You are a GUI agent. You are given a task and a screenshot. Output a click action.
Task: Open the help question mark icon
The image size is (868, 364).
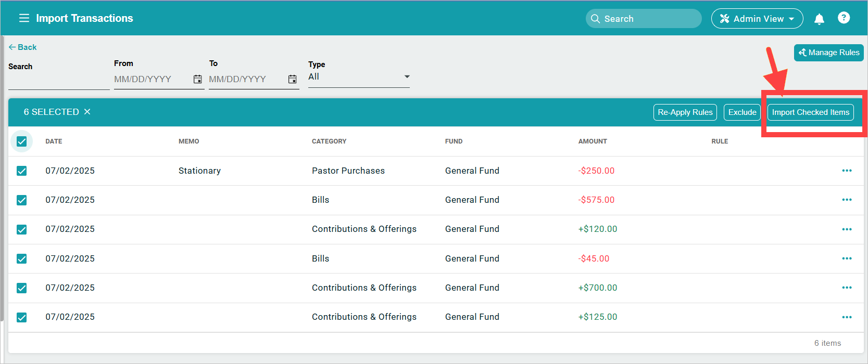pos(844,18)
